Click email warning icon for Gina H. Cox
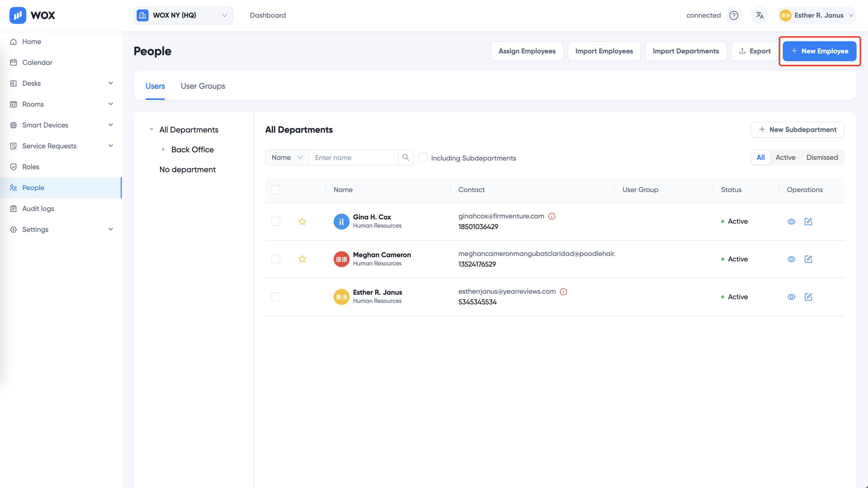868x488 pixels. pyautogui.click(x=552, y=216)
